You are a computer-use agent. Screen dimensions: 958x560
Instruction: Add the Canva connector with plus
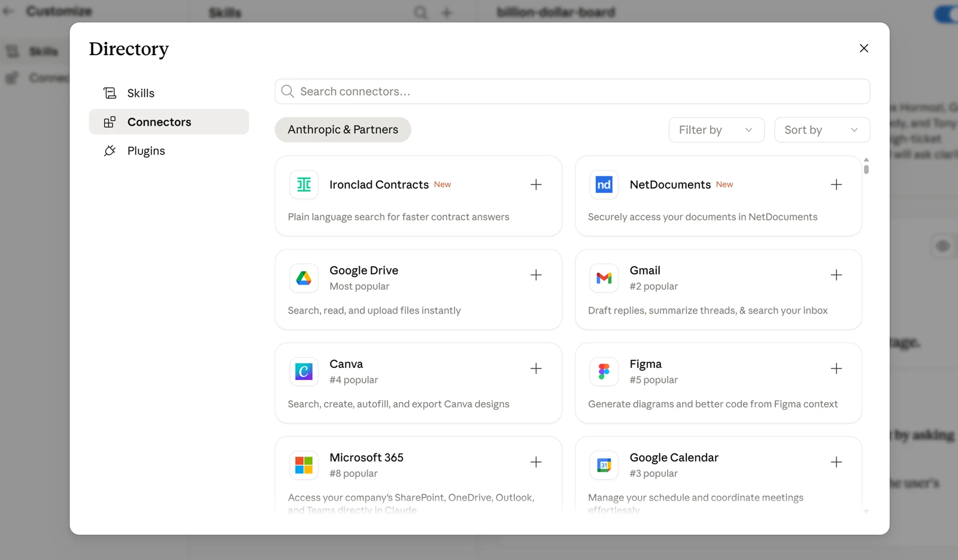pos(536,369)
